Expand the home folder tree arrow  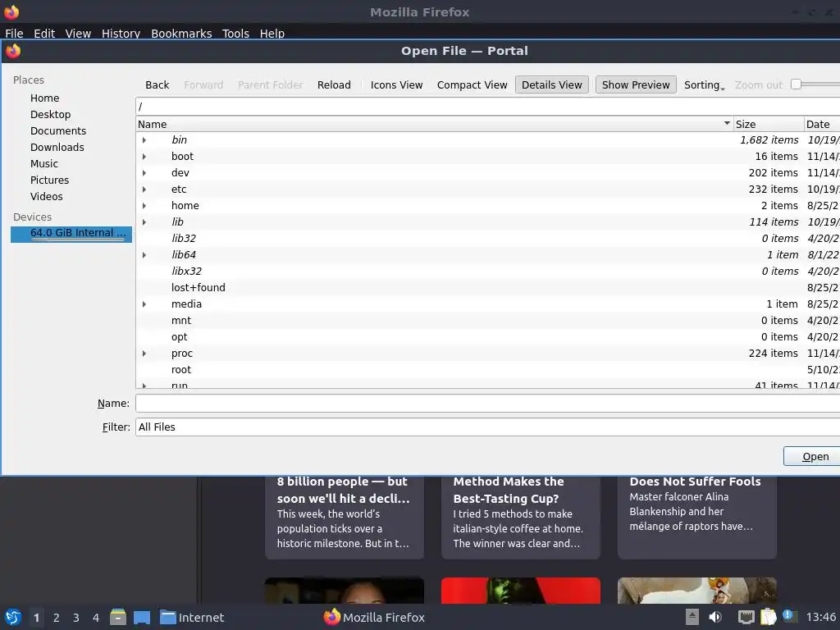point(144,206)
